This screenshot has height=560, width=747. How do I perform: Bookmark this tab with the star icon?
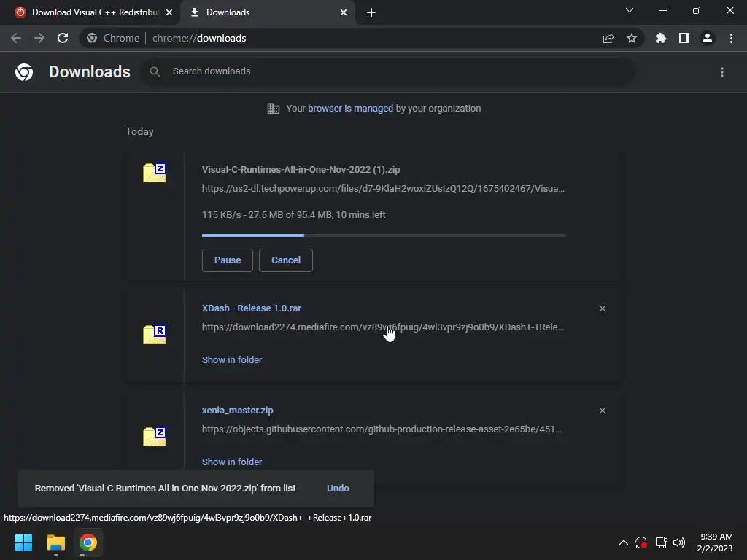pos(632,38)
